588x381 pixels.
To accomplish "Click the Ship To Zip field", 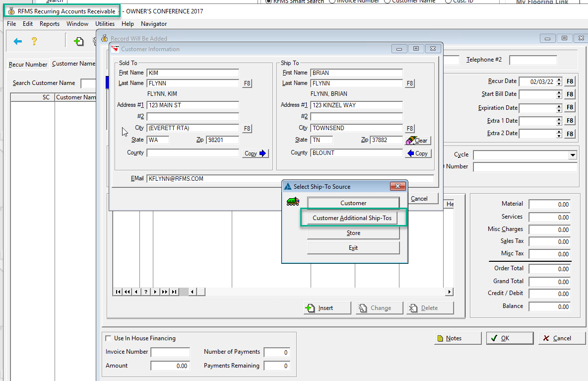I will 386,140.
